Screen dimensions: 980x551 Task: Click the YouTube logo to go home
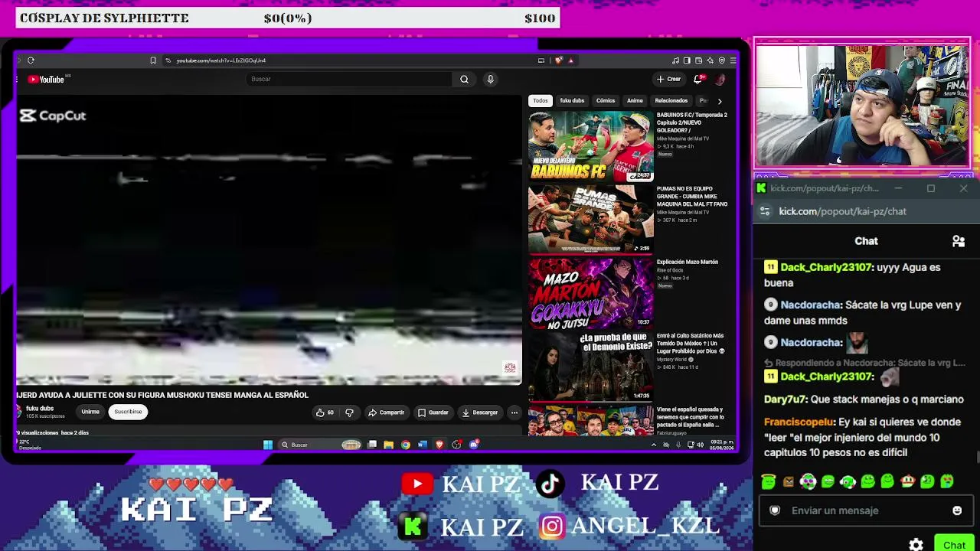[46, 79]
